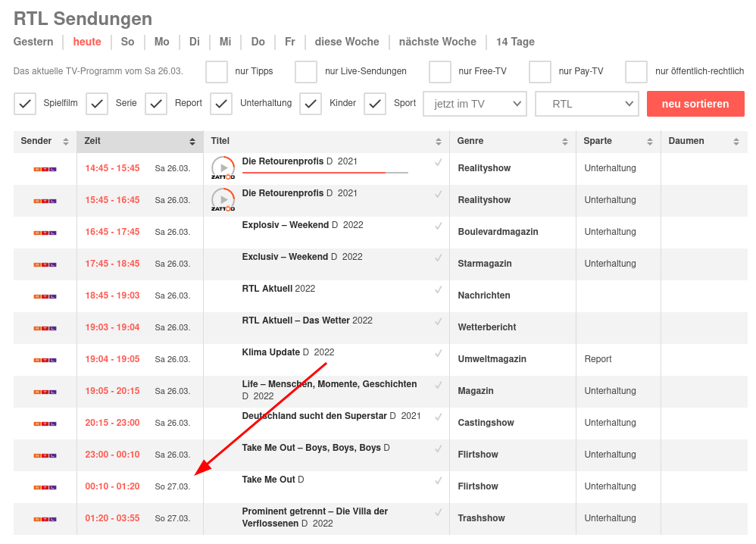
Task: Click the RTL logo next to Deutschland sucht den Superstar
Action: pyautogui.click(x=44, y=423)
